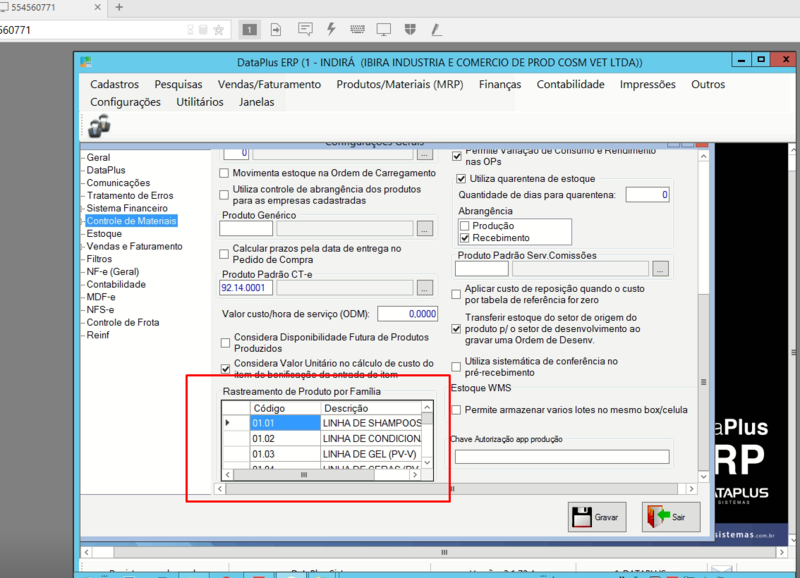Click settings panel vertical scrollbar down arrow
Image resolution: width=800 pixels, height=578 pixels.
704,476
